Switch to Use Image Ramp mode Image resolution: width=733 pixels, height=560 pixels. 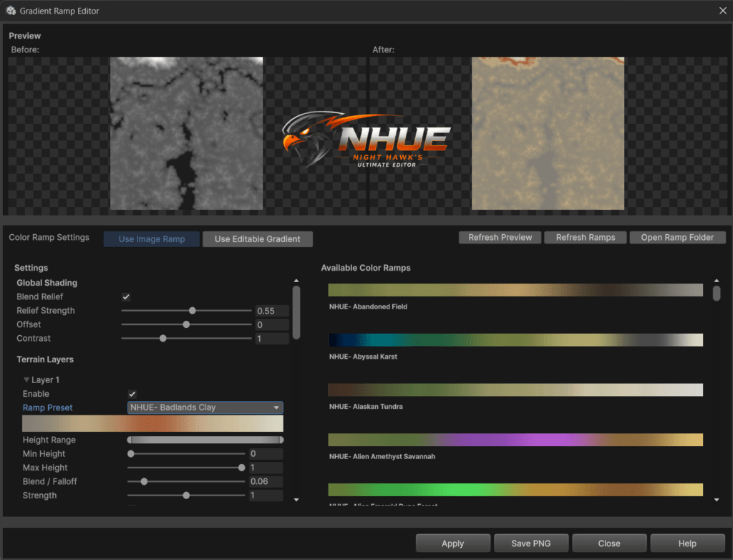[152, 239]
